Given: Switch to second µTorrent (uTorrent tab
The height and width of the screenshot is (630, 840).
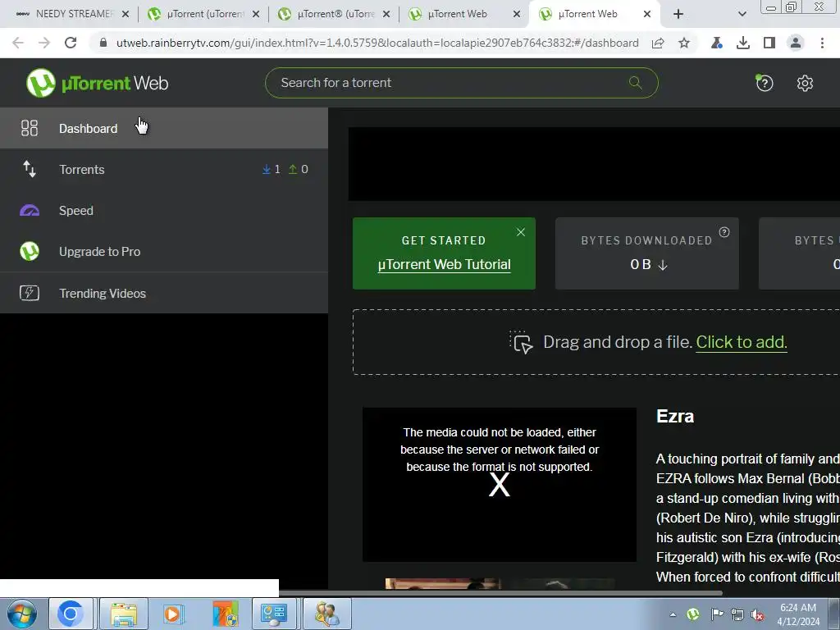Looking at the screenshot, I should click(x=203, y=14).
